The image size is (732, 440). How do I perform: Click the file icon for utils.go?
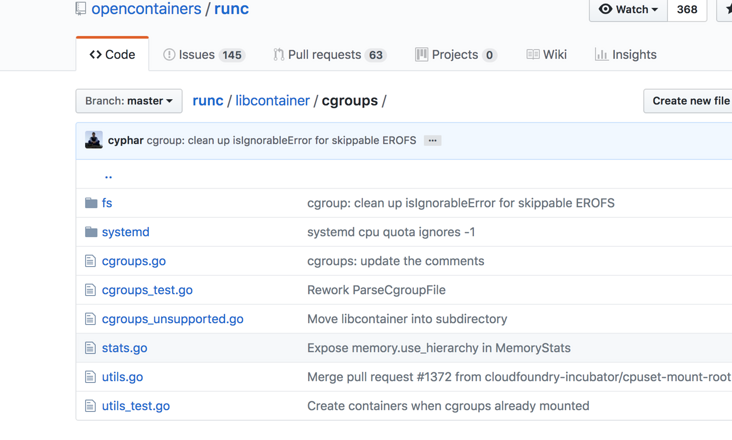[90, 377]
